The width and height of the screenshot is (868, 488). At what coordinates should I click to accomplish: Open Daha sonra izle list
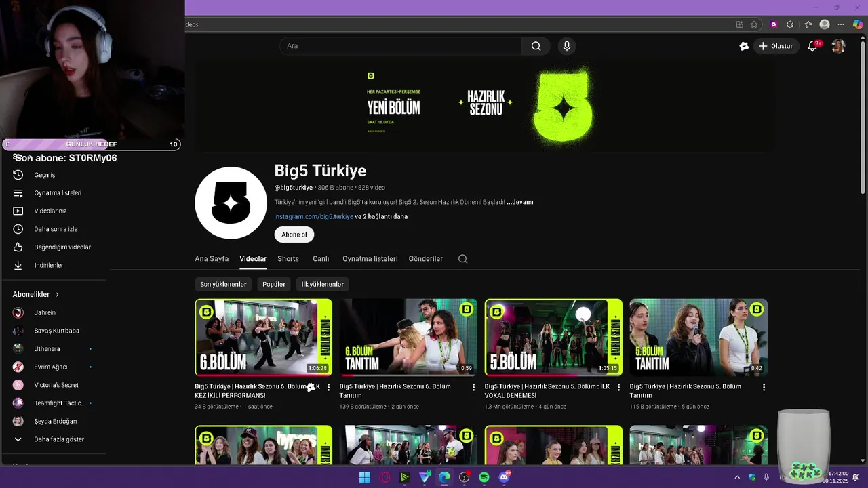click(x=54, y=229)
